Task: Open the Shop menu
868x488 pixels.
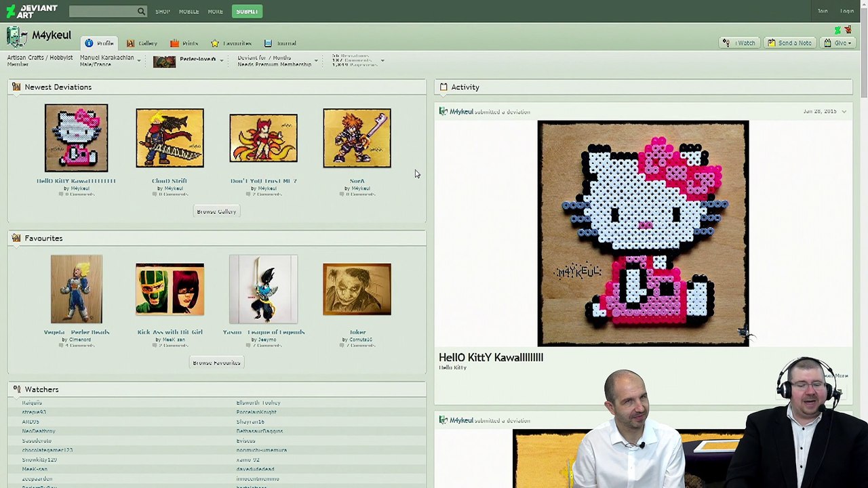Action: coord(162,12)
